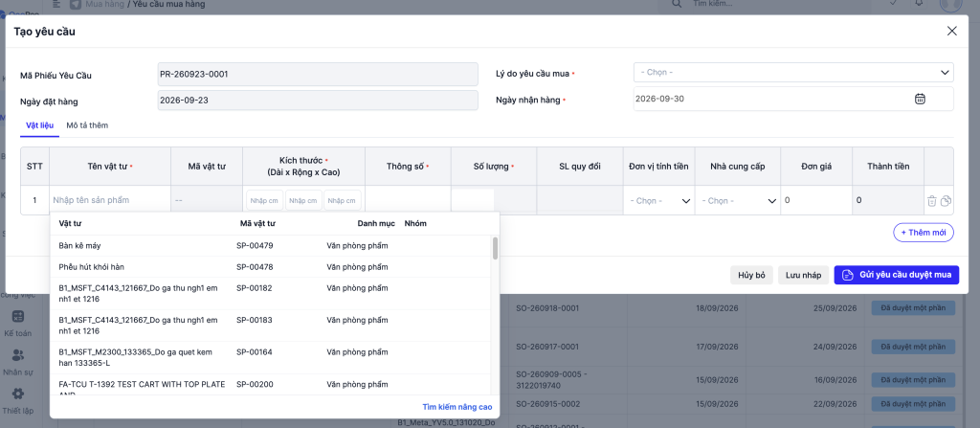Select the SP-00182 product row
Viewport: 980px width, 428px height.
[271, 293]
